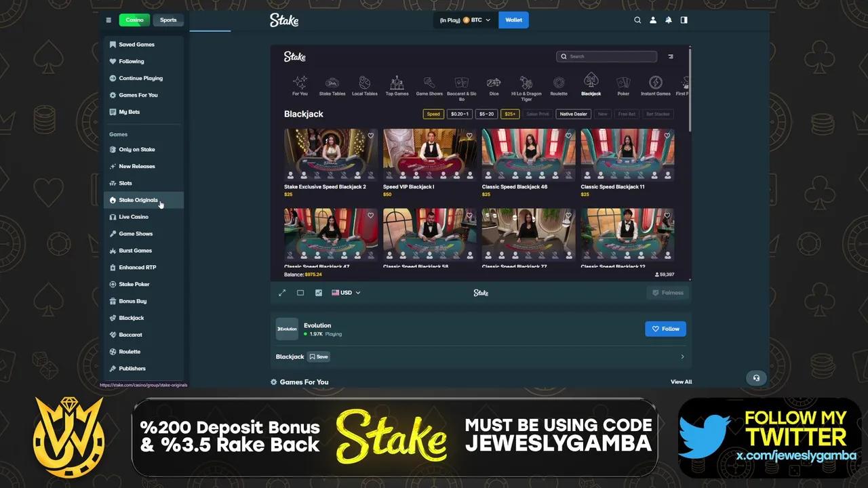Select the Instant Games category
868x488 pixels.
click(x=656, y=85)
